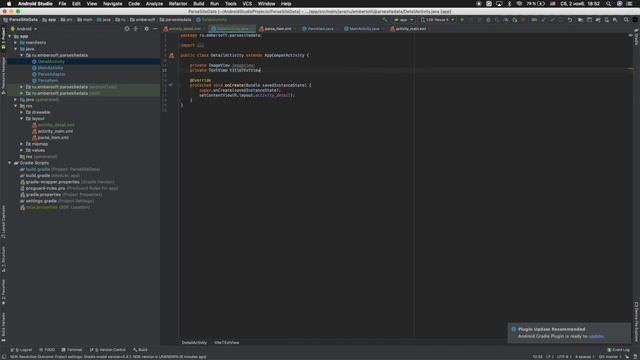Expand the mipmap folder

point(22,144)
